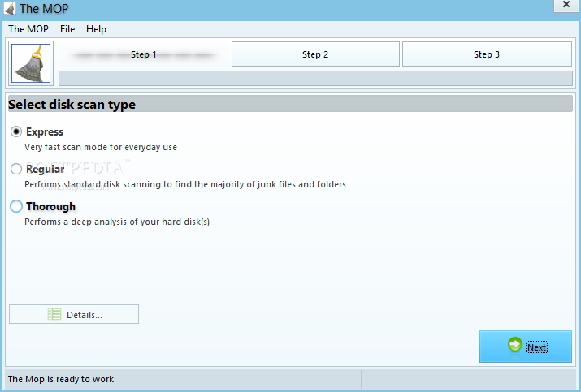581x392 pixels.
Task: Click 'The MOP' window title text
Action: point(44,8)
